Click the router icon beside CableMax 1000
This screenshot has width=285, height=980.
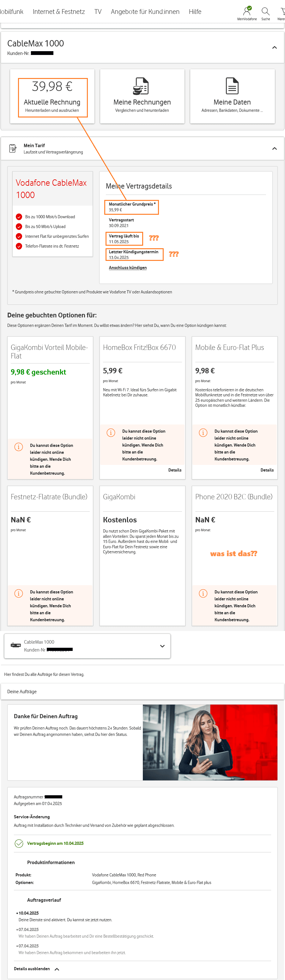click(x=15, y=645)
